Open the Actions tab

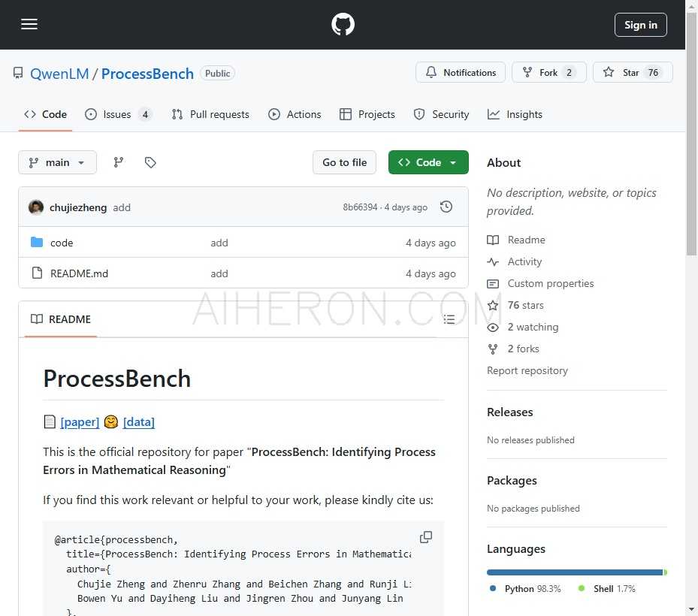tap(295, 114)
